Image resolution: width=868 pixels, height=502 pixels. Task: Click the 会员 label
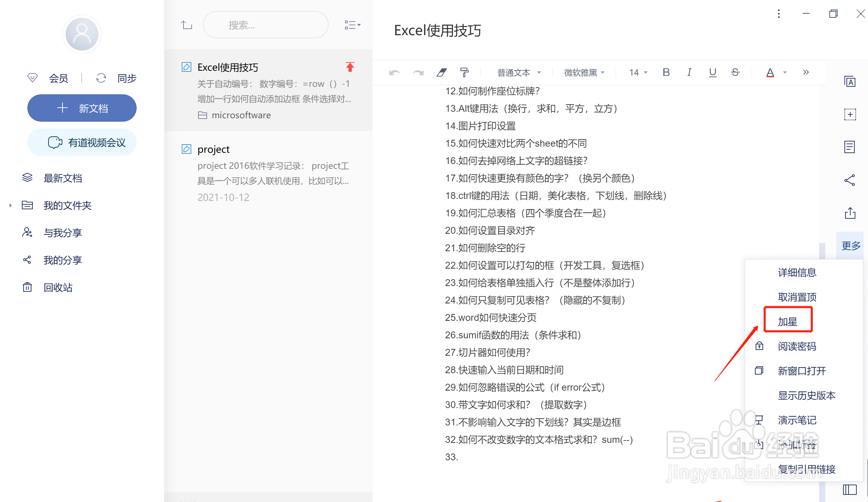click(58, 78)
